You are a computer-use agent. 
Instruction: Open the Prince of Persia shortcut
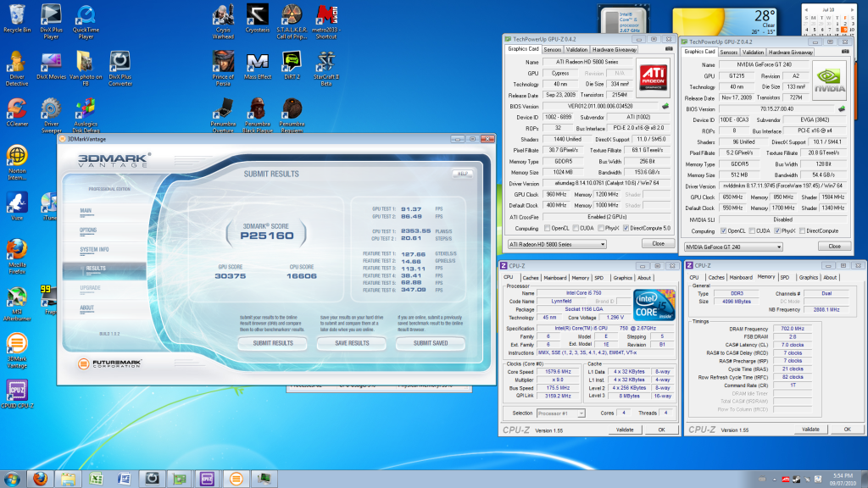(x=223, y=69)
